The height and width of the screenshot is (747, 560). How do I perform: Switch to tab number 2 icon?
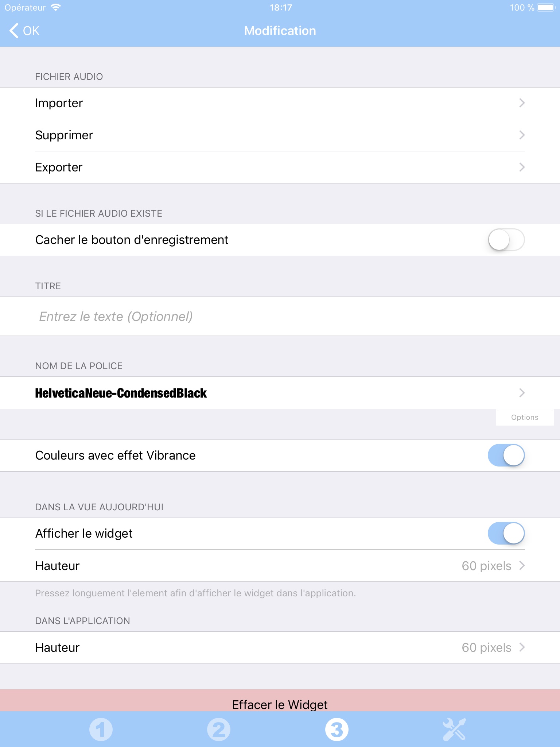click(x=219, y=729)
